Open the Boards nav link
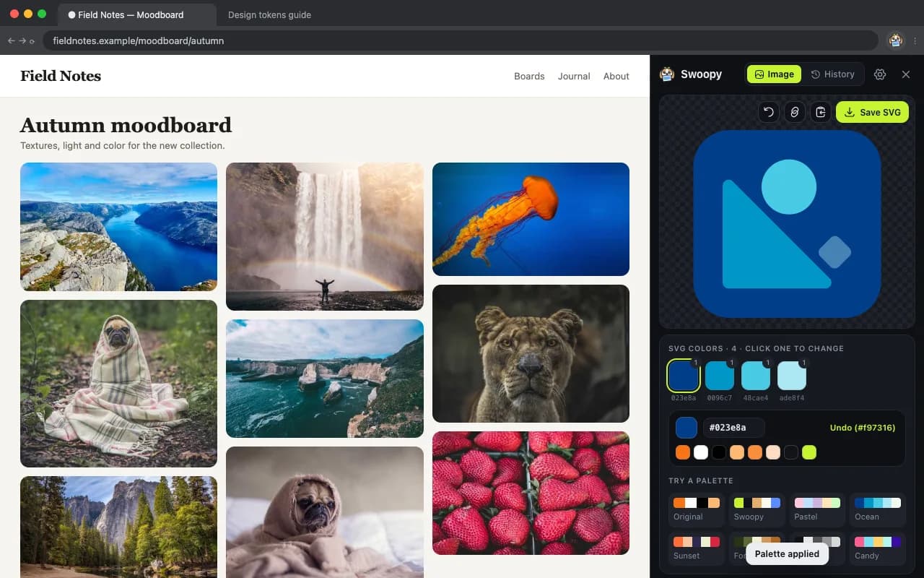Screen dimensions: 924x578 529,76
